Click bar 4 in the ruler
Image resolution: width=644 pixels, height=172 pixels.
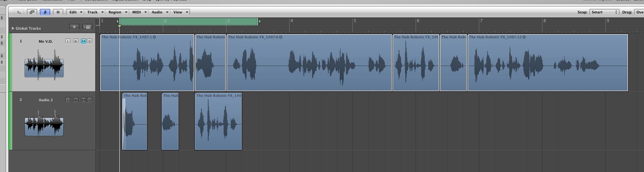coord(292,21)
